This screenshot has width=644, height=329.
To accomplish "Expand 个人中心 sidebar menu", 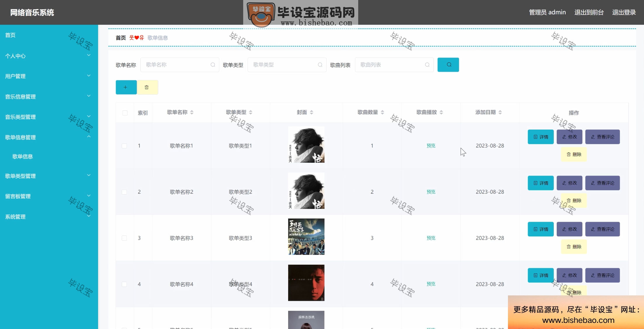I will 49,56.
